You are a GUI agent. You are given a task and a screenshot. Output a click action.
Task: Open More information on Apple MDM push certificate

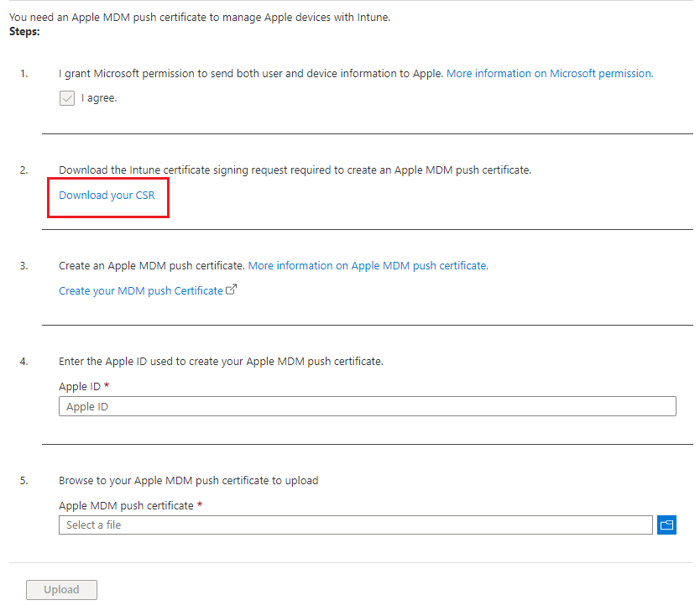click(368, 266)
